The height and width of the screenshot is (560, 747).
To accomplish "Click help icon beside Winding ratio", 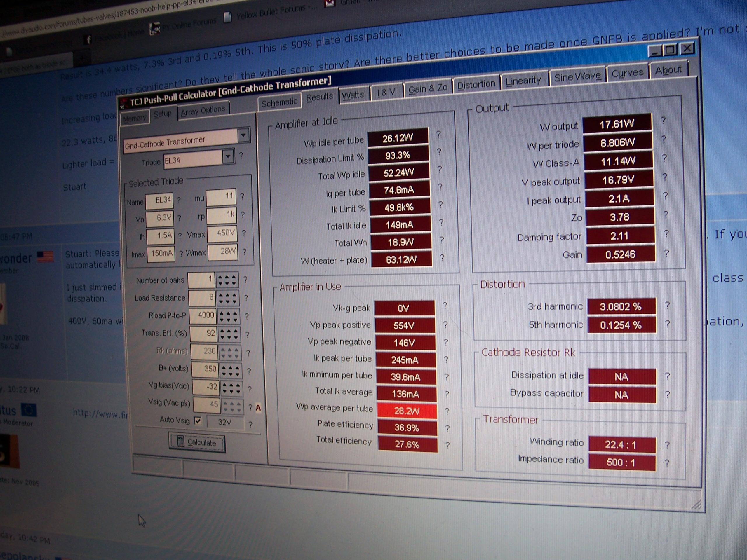I will 667,445.
